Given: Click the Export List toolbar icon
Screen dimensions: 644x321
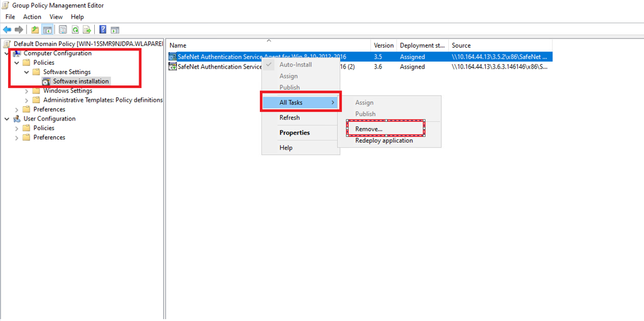Looking at the screenshot, I should (87, 30).
